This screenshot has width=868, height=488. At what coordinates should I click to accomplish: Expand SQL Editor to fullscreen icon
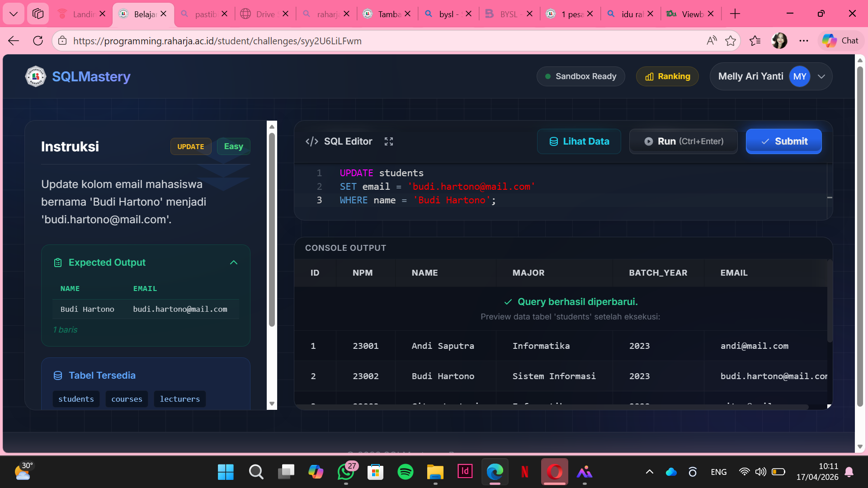coord(388,141)
